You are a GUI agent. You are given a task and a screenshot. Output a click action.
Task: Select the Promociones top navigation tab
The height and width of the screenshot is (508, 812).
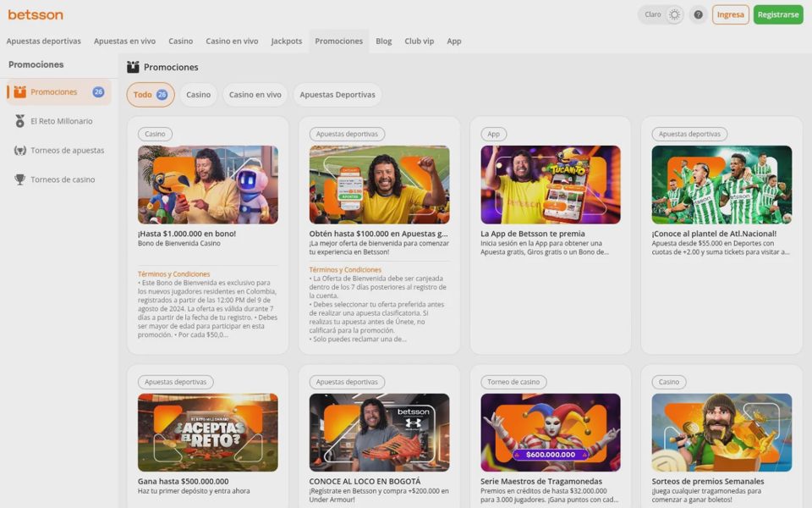tap(338, 41)
